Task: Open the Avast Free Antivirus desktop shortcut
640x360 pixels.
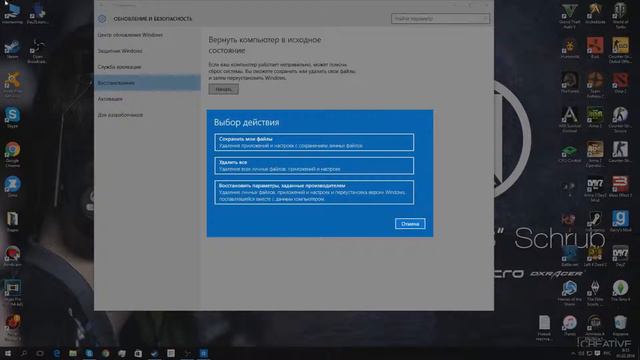Action: click(12, 84)
